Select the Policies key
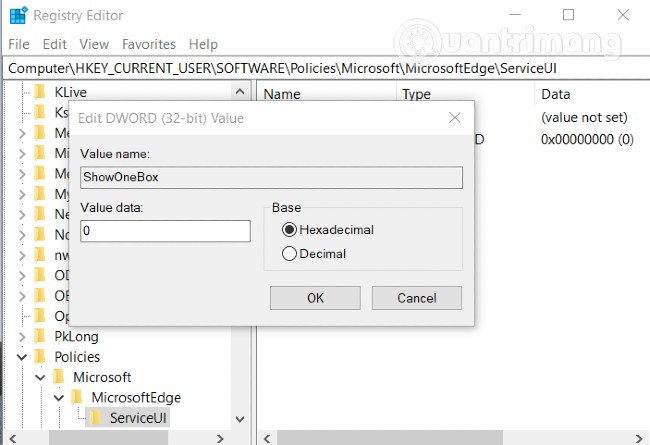This screenshot has width=650, height=445. pos(77,357)
